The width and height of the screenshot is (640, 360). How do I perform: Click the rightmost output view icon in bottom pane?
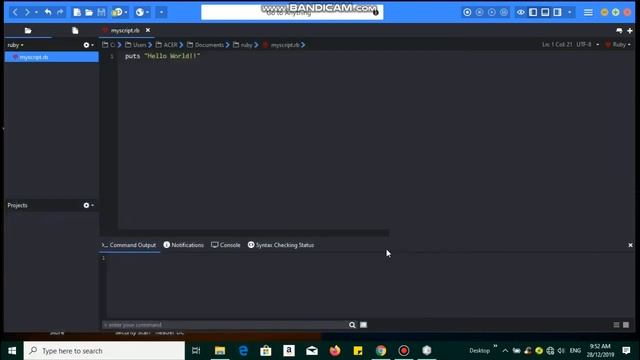[x=626, y=325]
